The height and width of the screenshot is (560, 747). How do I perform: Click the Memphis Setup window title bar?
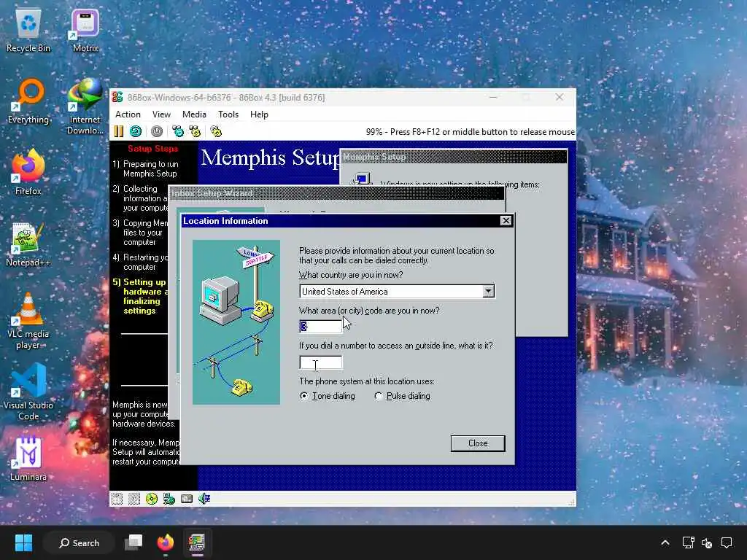point(454,157)
